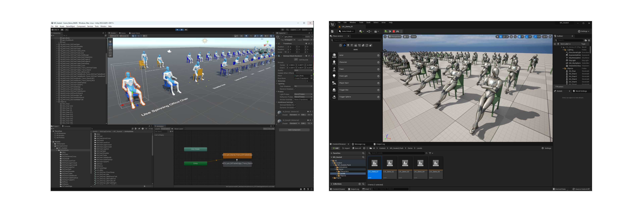The width and height of the screenshot is (644, 208).
Task: Open Lights category in Place Actors
Action: coord(348,45)
